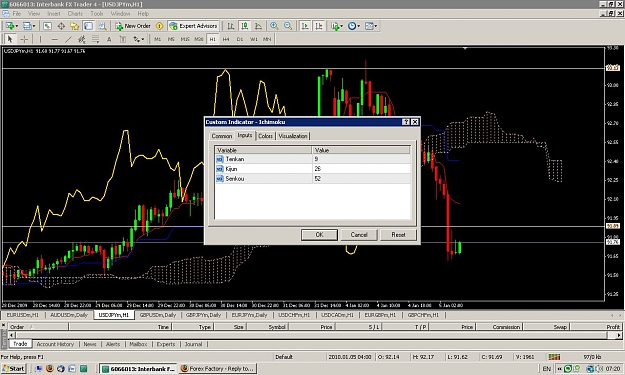
Task: Select the Senkou value 52
Action: pyautogui.click(x=361, y=179)
